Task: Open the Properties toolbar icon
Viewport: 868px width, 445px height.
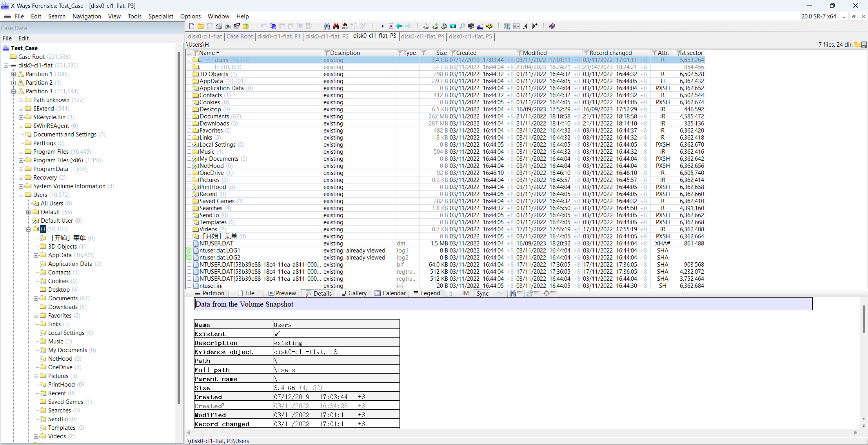Action: click(x=236, y=26)
